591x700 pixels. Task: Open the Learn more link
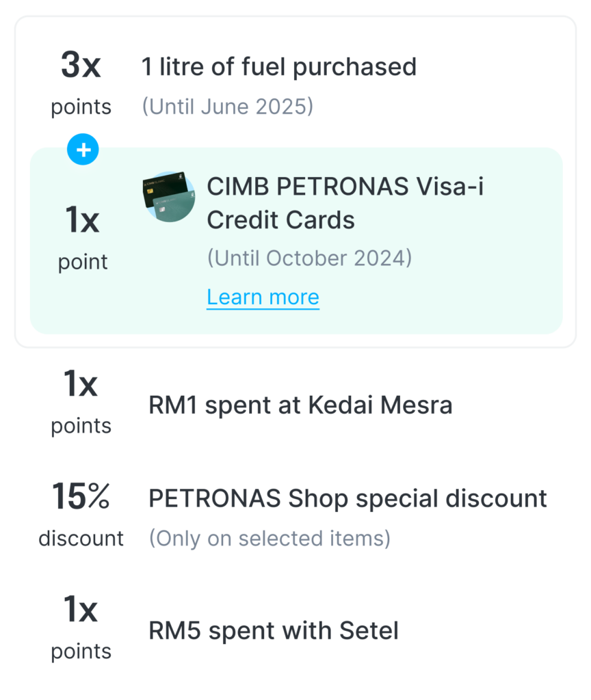click(x=263, y=297)
